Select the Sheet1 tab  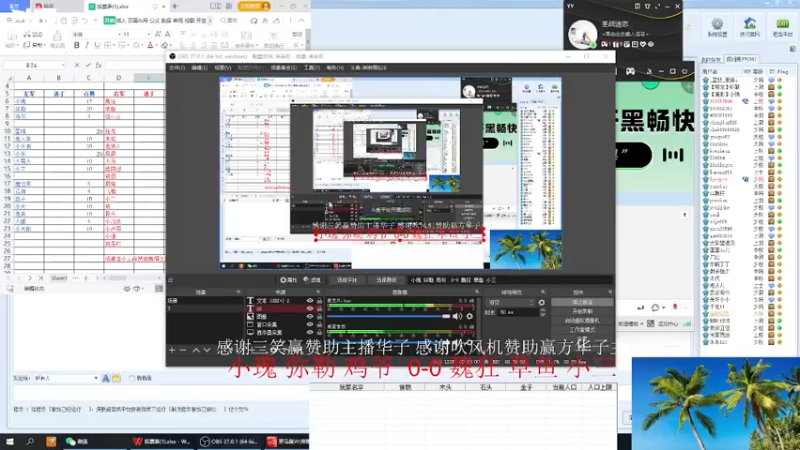(59, 278)
